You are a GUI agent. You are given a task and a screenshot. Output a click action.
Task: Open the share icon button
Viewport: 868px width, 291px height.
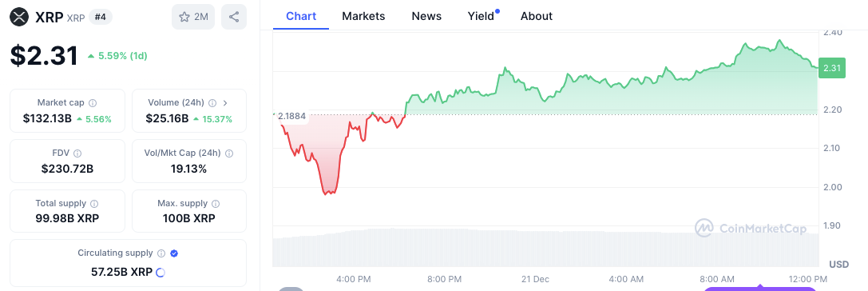point(234,17)
